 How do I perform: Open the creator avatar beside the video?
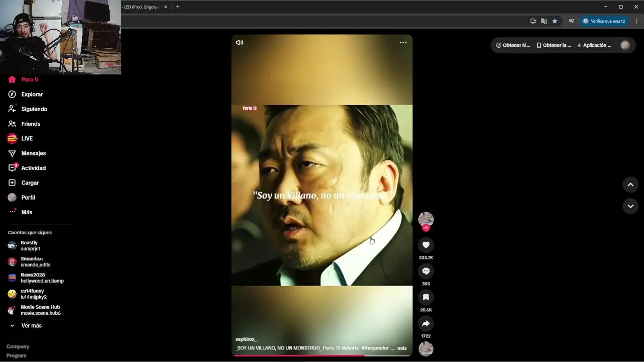click(426, 219)
